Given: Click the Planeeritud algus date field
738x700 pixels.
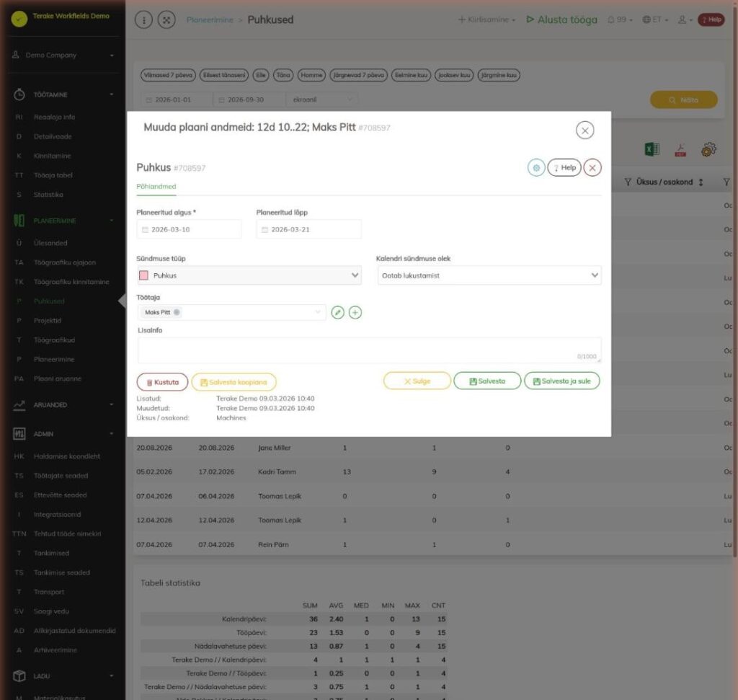Looking at the screenshot, I should click(x=190, y=230).
